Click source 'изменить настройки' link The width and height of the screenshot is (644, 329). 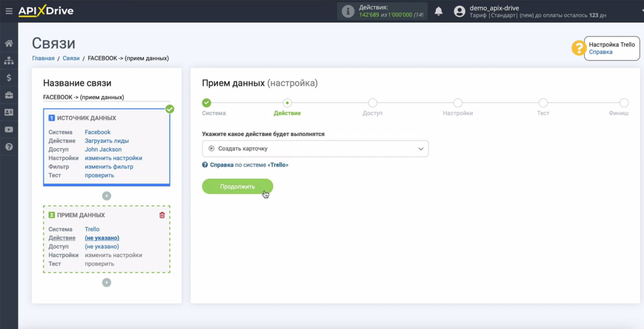[x=113, y=158]
